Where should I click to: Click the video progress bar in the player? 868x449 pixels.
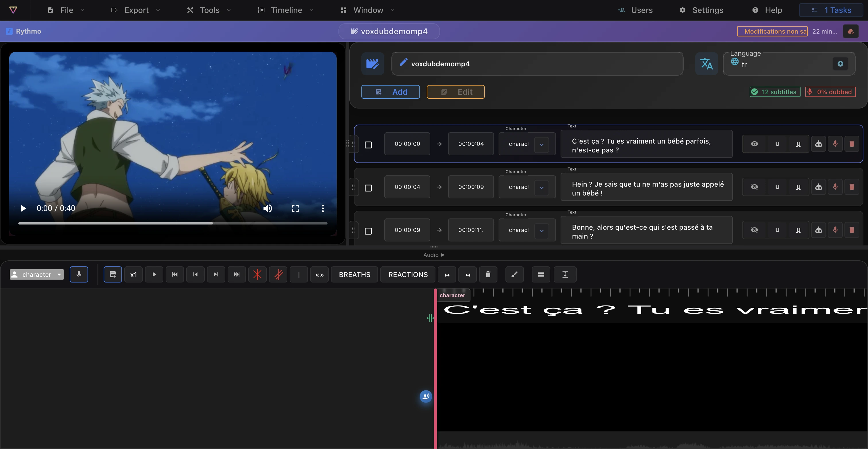(173, 223)
